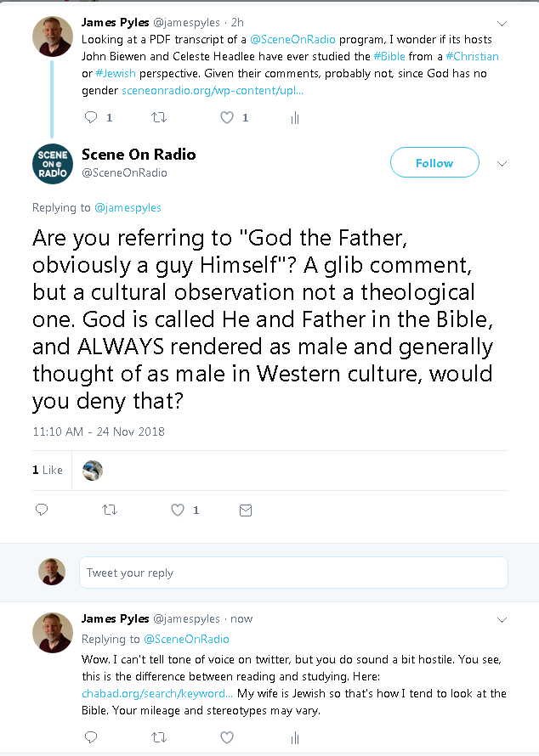Viewport: 539px width, 756px height.
Task: Send Scene On Radio tweet via Direct Message
Action: (x=246, y=510)
